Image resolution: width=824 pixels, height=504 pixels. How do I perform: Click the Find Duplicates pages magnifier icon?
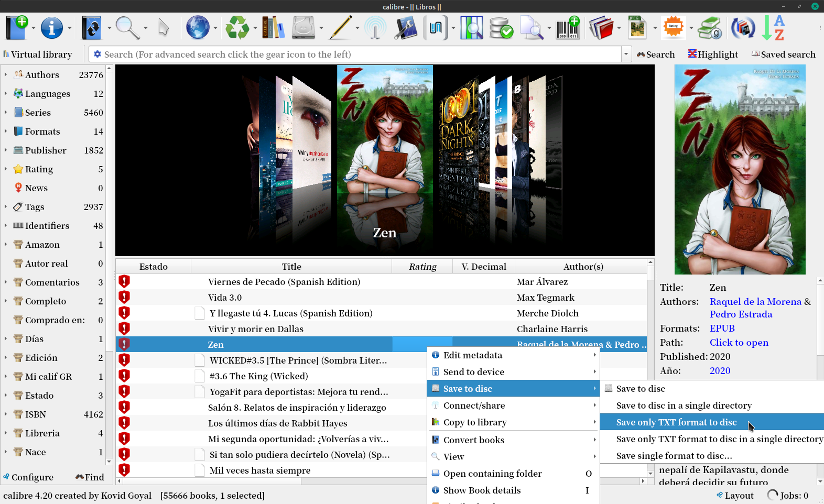pyautogui.click(x=532, y=28)
